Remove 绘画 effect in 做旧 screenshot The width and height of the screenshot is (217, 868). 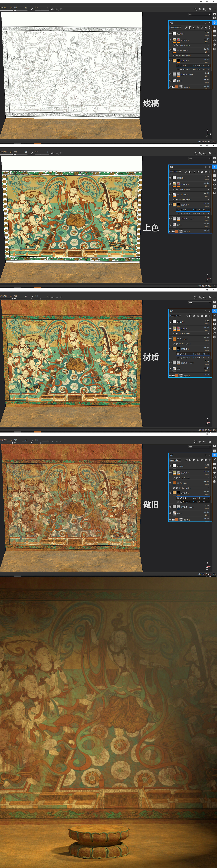pos(209,498)
